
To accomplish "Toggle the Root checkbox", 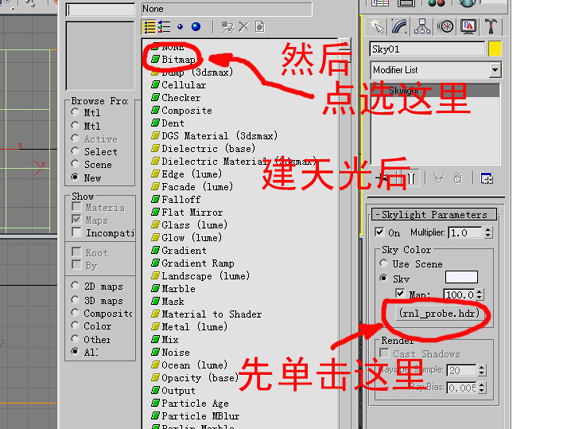I will pyautogui.click(x=76, y=252).
